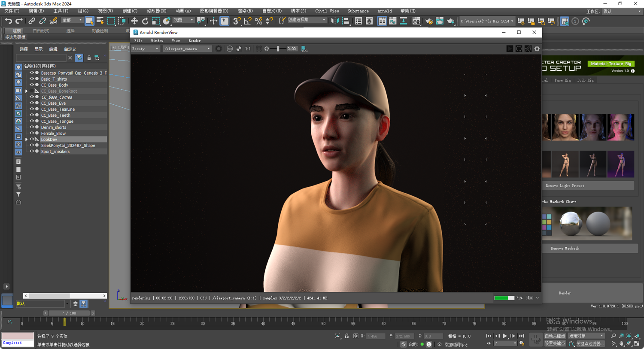This screenshot has height=349, width=644.
Task: Open the reference coordinate 视图 dropdown
Action: (183, 20)
